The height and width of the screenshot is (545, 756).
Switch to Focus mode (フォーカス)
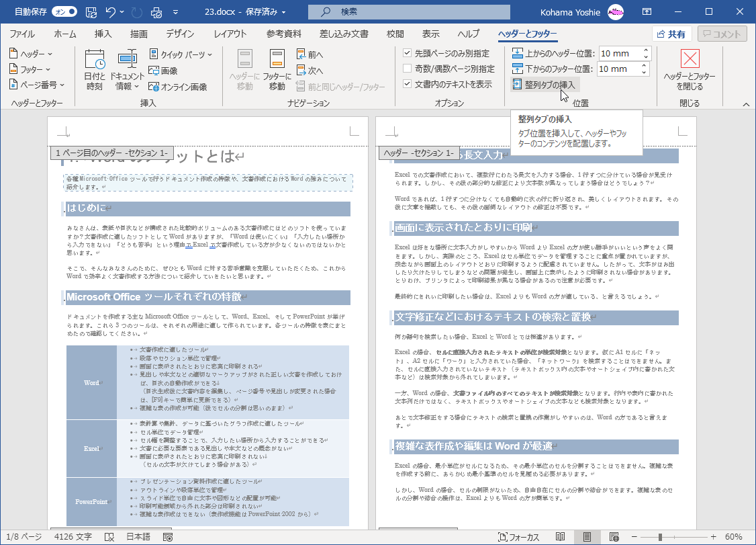(519, 537)
